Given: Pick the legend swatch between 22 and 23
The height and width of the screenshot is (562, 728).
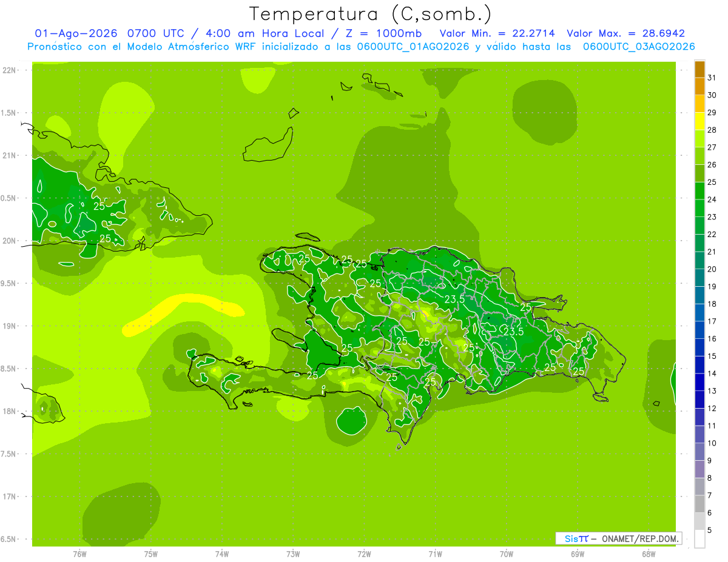Looking at the screenshot, I should (699, 226).
